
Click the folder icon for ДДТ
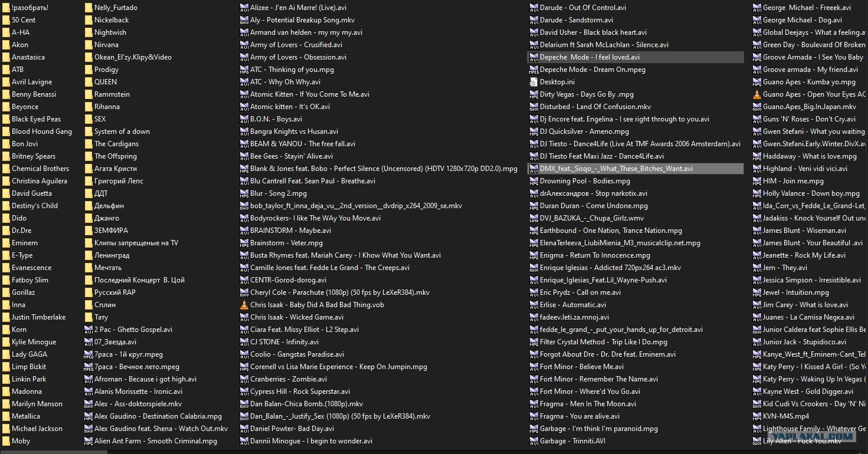coord(89,193)
